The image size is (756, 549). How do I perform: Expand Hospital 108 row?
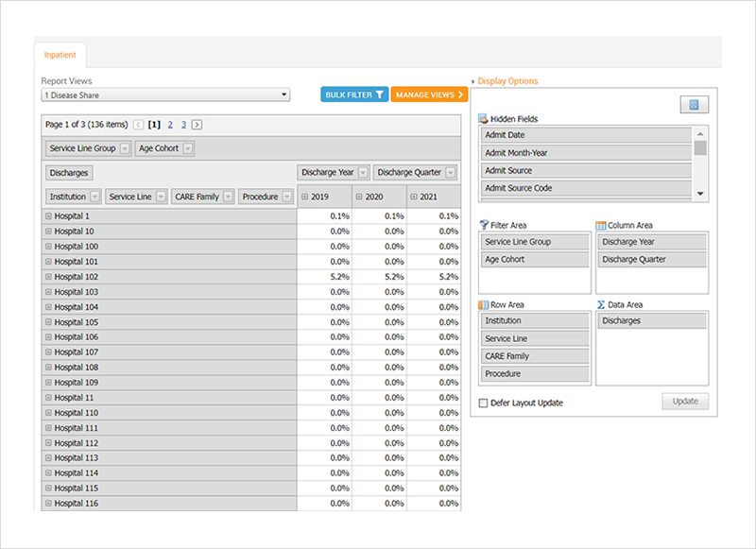pyautogui.click(x=48, y=368)
